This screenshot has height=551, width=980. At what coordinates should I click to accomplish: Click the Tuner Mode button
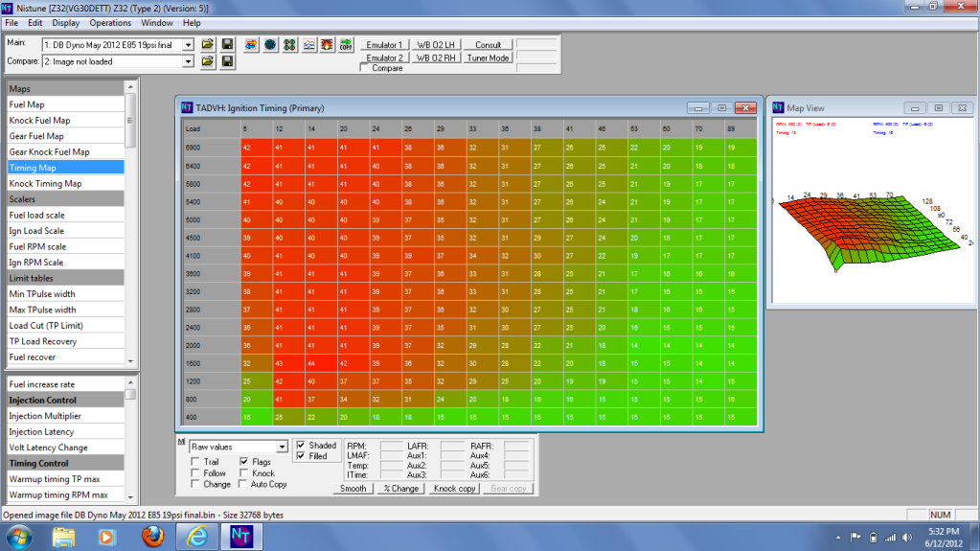pyautogui.click(x=489, y=57)
